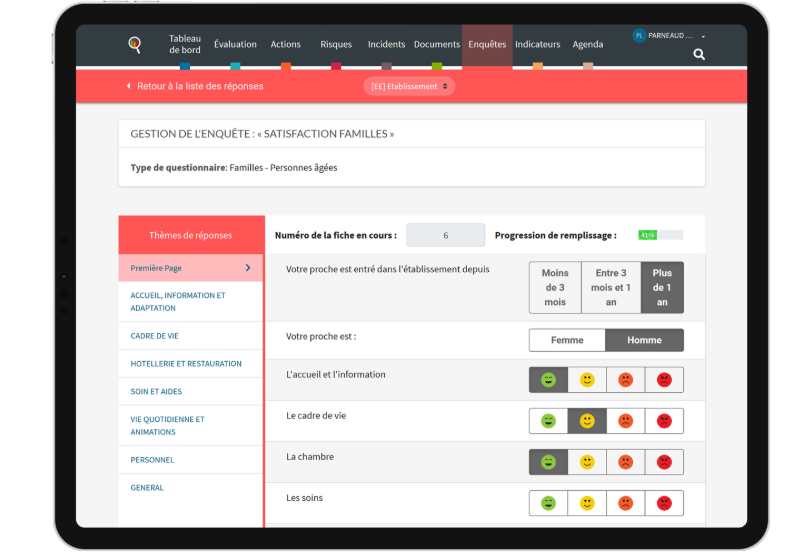Select green happy face for Les soins
799x558 pixels.
[548, 503]
